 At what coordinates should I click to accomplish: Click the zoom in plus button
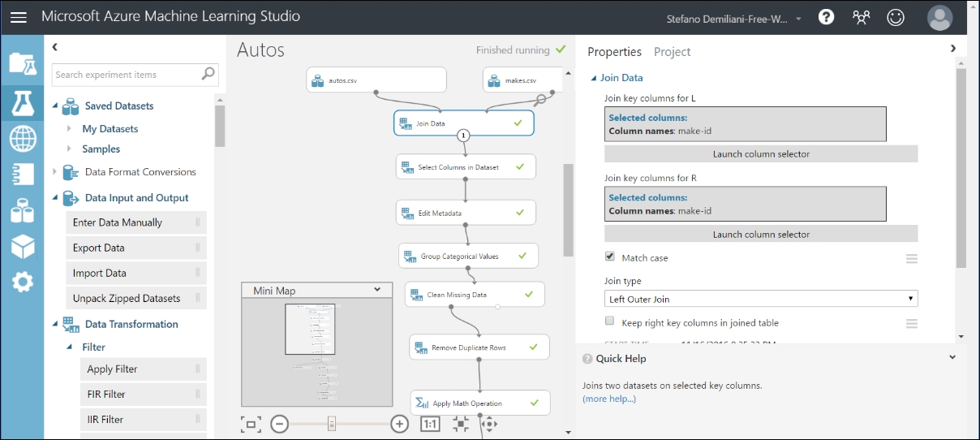point(399,424)
